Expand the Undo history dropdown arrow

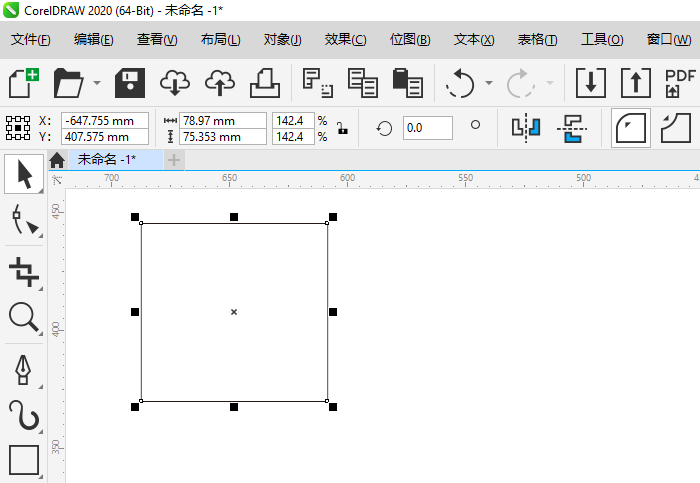pos(488,83)
